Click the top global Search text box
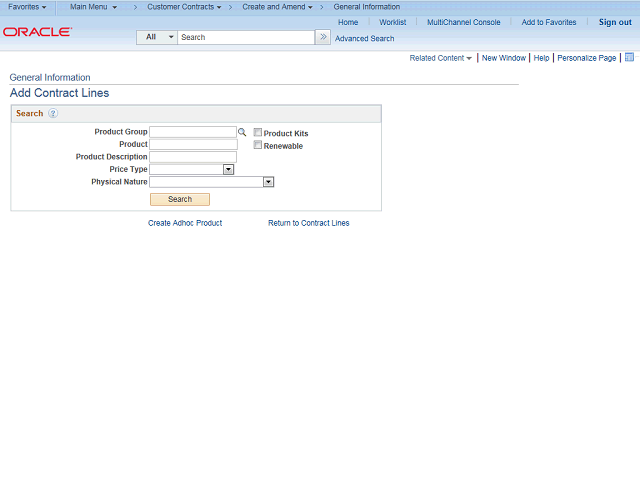 tap(246, 37)
